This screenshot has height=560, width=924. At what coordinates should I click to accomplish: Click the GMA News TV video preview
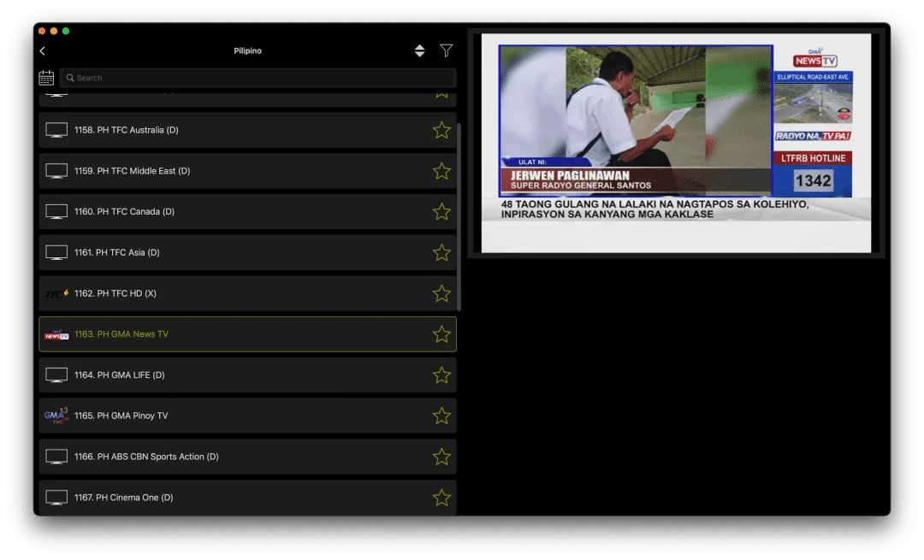[x=676, y=143]
